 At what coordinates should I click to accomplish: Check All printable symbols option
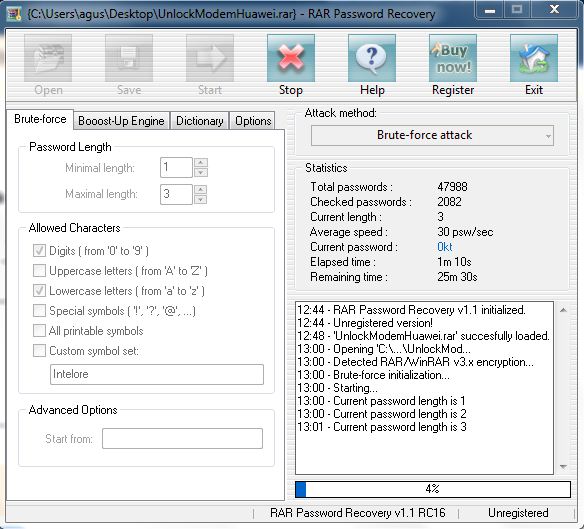click(x=39, y=330)
